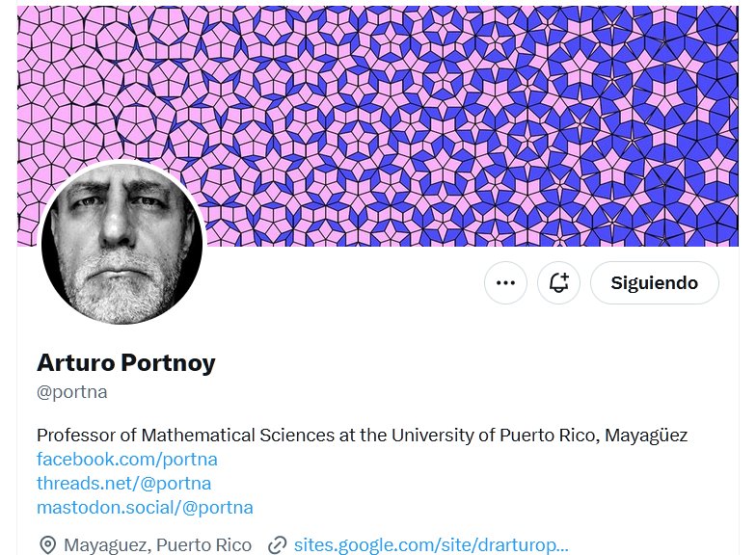The image size is (756, 555).
Task: Click the Siguiendo button
Action: [x=654, y=283]
